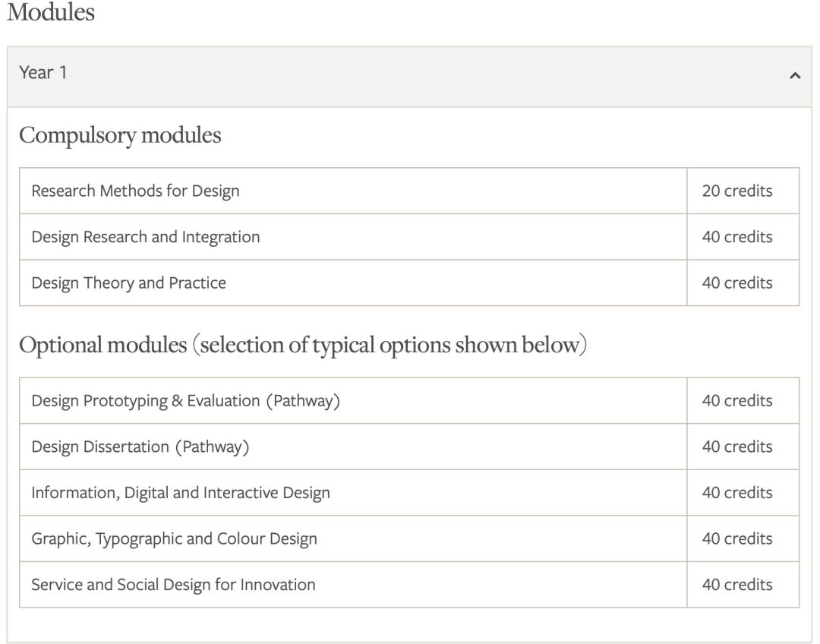The width and height of the screenshot is (820, 644).
Task: Select Design Research and Integration module
Action: point(146,237)
